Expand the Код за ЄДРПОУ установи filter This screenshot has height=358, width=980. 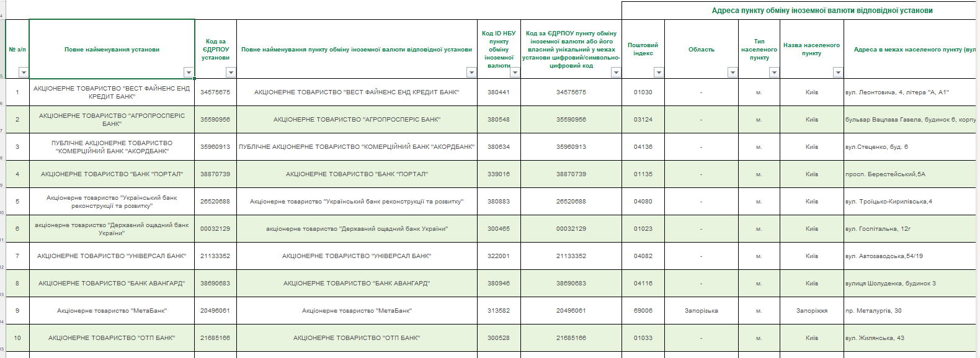[x=231, y=73]
